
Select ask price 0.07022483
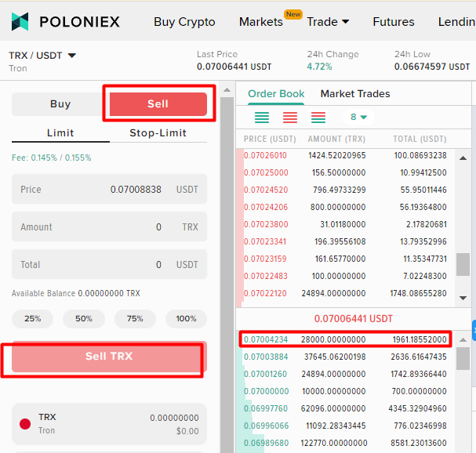pos(266,276)
